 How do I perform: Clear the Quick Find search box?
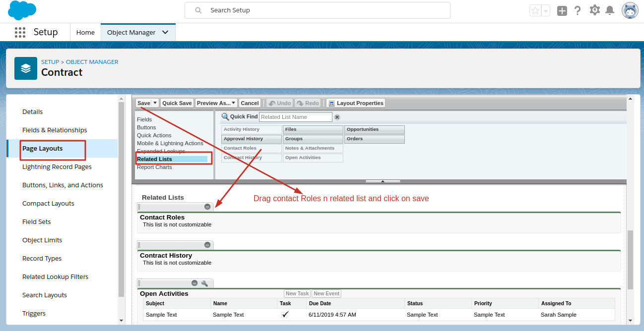click(x=337, y=117)
